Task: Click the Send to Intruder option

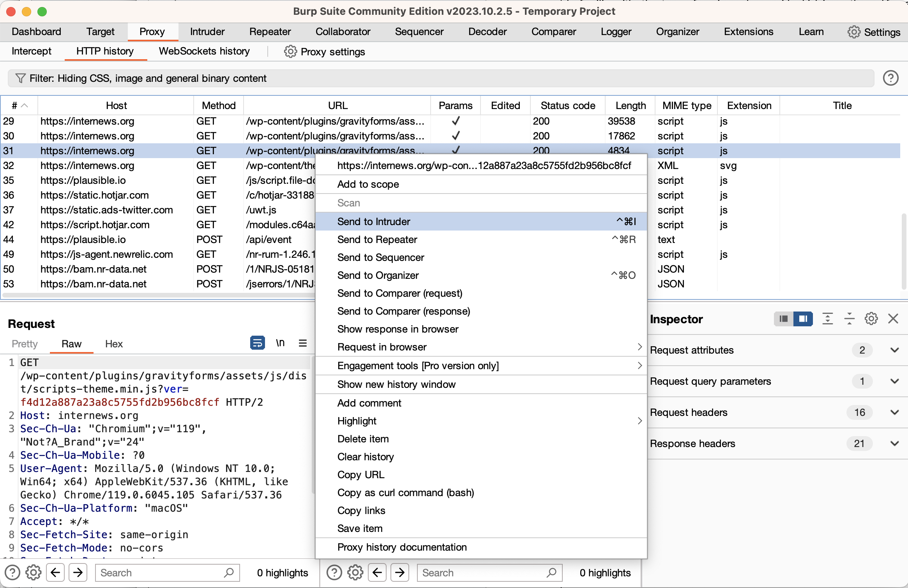Action: (x=373, y=221)
